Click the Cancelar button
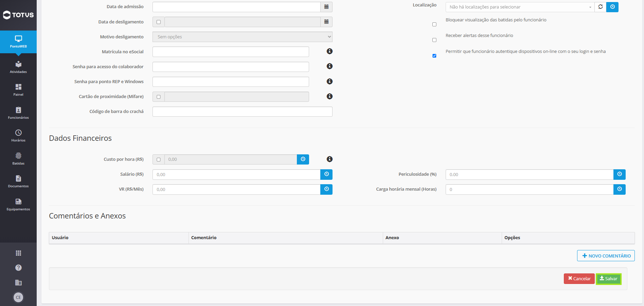 point(579,279)
